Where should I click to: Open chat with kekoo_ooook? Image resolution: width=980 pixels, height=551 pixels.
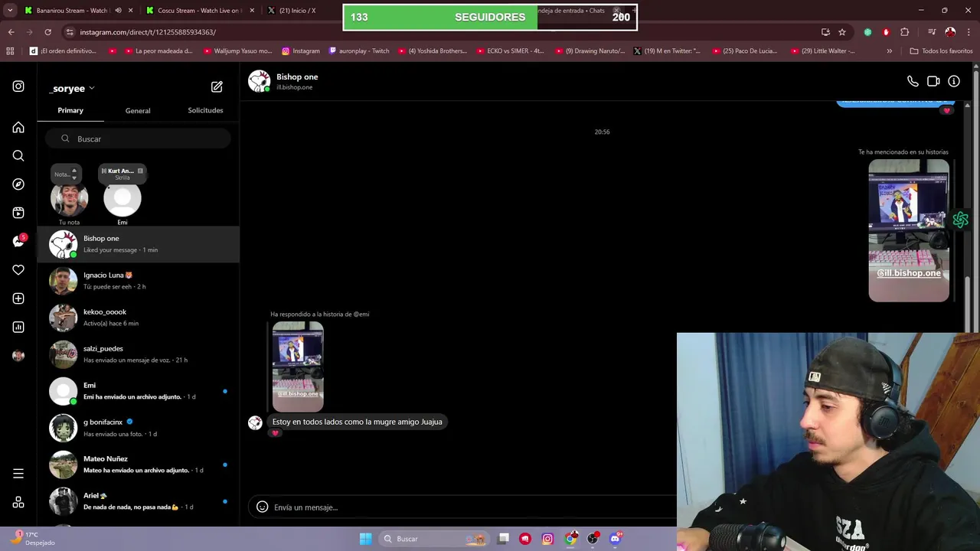138,318
